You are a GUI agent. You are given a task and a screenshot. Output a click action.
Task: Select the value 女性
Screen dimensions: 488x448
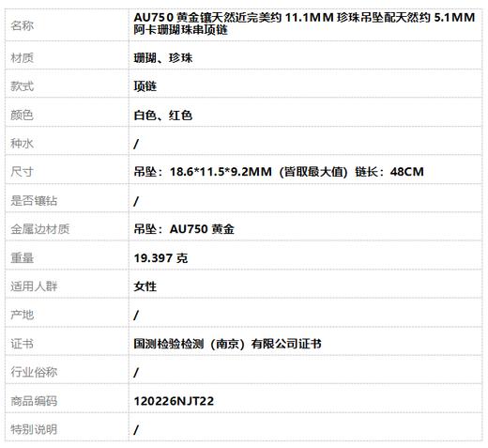(145, 286)
